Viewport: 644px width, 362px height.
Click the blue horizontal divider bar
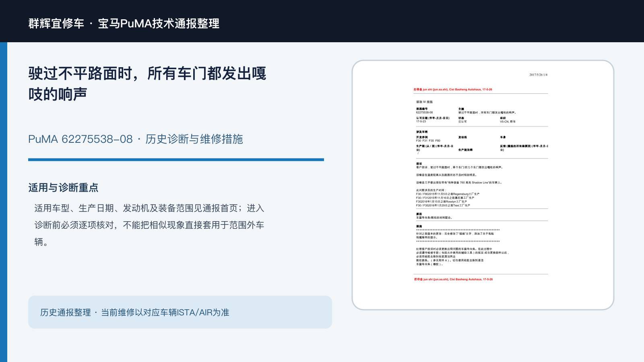point(176,160)
